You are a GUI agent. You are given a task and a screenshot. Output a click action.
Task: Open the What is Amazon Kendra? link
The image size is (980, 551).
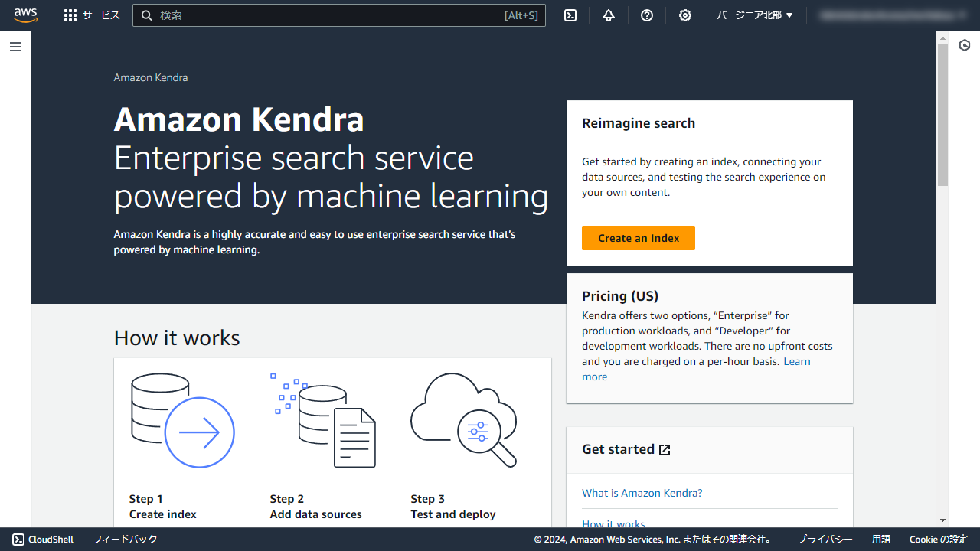[642, 493]
